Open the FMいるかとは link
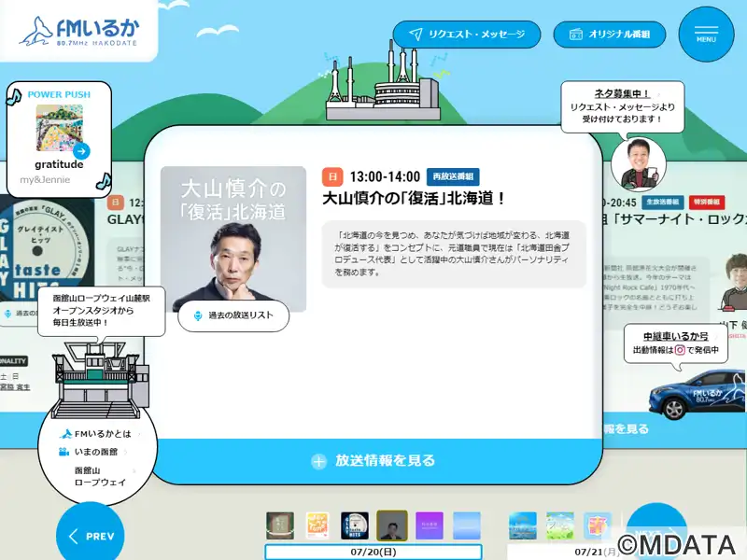Screen dimensions: 747x560 click(102, 434)
